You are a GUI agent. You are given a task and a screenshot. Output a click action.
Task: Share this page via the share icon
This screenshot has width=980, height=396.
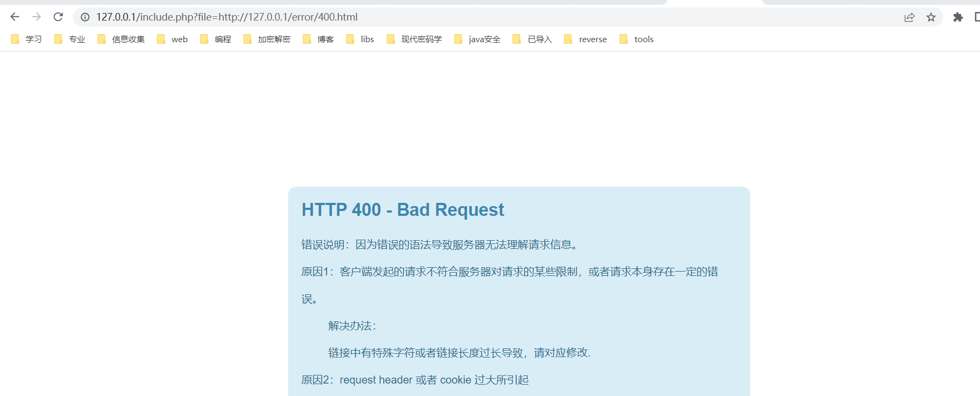pyautogui.click(x=909, y=17)
